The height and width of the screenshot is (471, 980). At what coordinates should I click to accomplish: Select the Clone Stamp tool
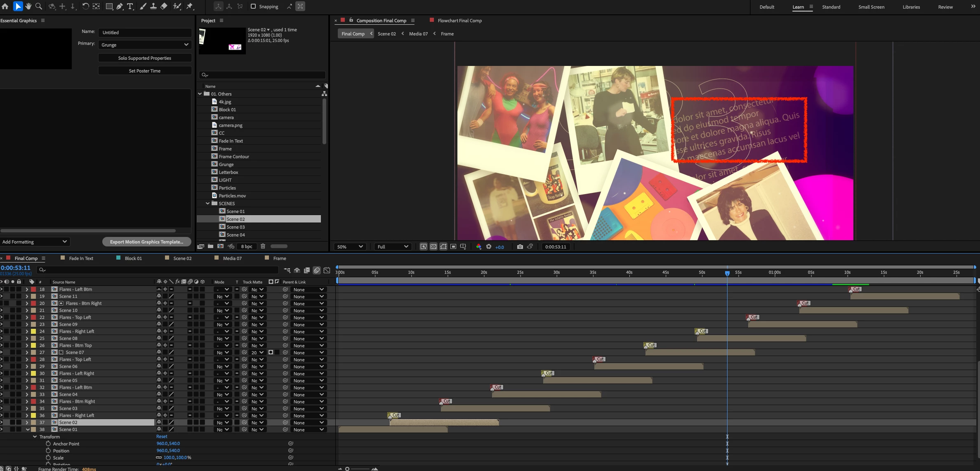153,6
